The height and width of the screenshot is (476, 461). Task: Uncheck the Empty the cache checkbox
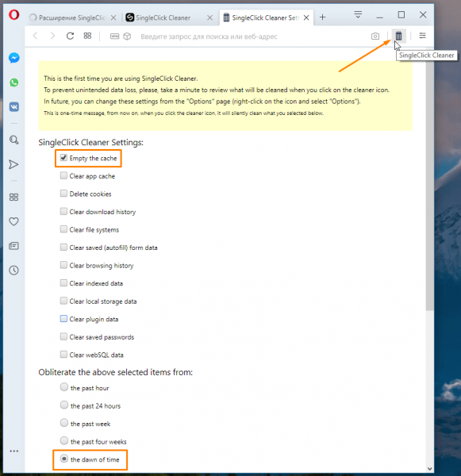[63, 158]
